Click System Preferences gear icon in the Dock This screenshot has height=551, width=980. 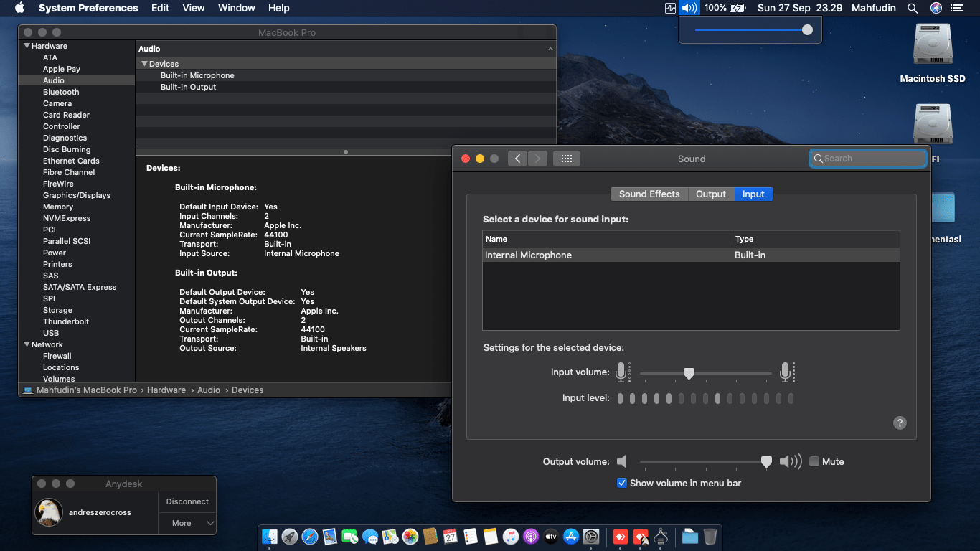[591, 536]
